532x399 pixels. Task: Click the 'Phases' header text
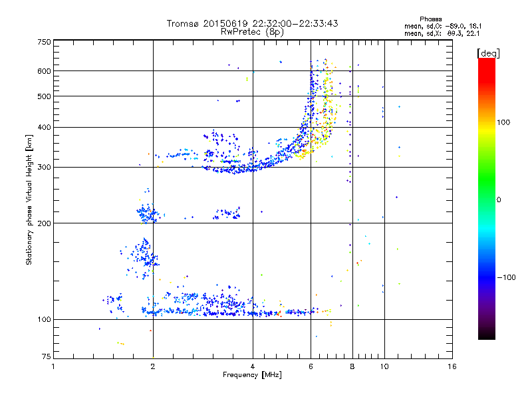430,19
